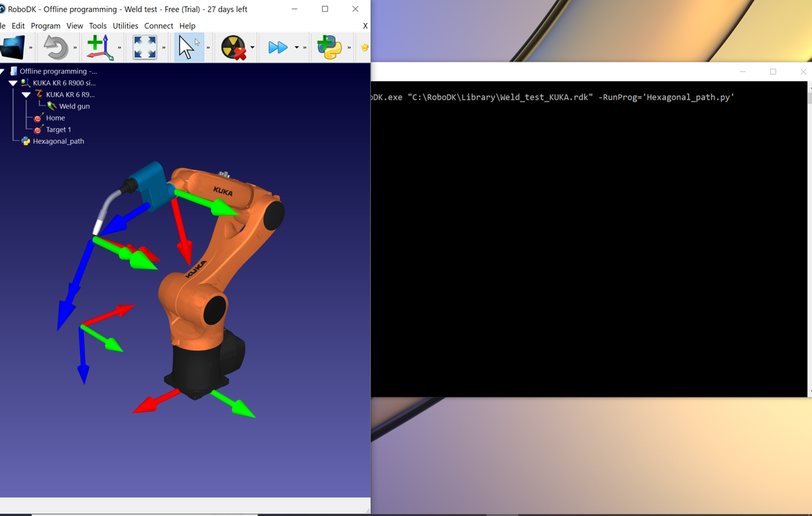The image size is (812, 516).
Task: Select Target 1 in the tree
Action: 58,129
